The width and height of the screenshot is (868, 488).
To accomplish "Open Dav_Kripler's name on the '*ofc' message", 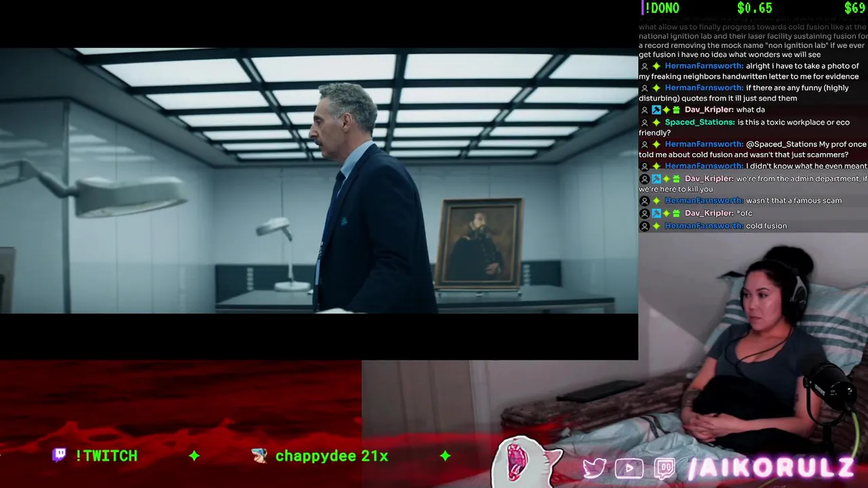I will click(x=709, y=213).
